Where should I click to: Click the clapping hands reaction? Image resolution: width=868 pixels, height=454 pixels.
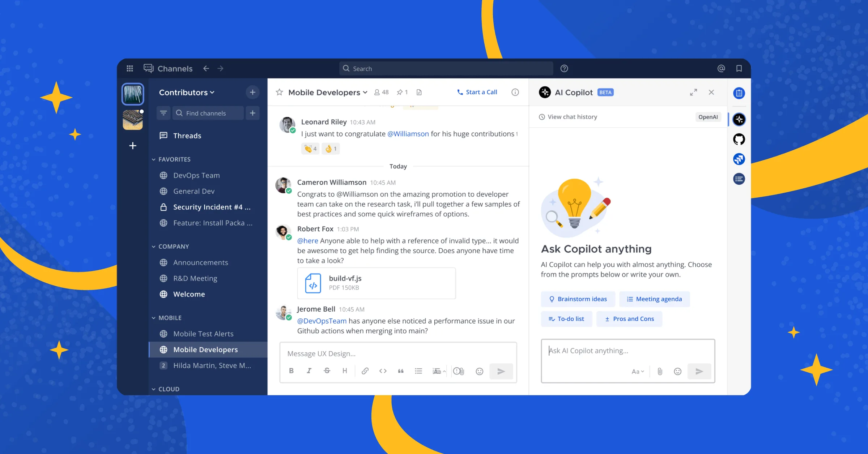click(x=310, y=149)
